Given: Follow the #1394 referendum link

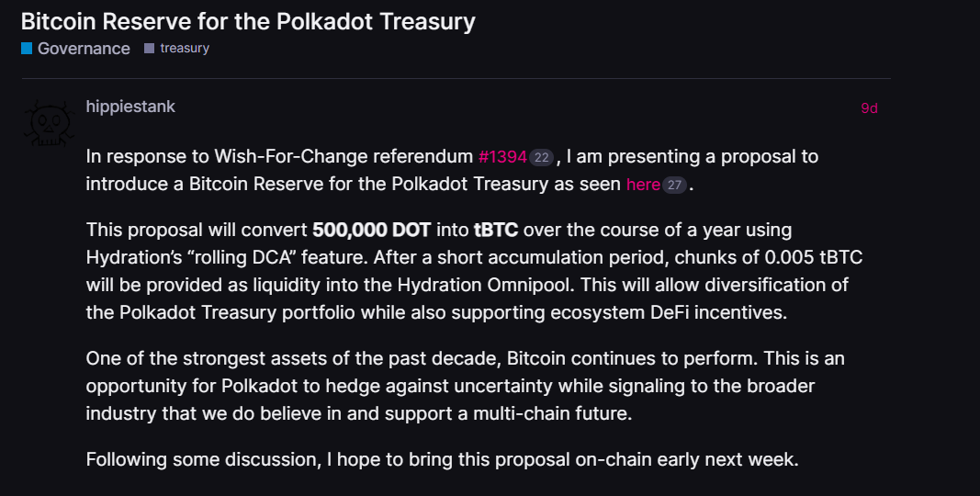Looking at the screenshot, I should [x=502, y=156].
